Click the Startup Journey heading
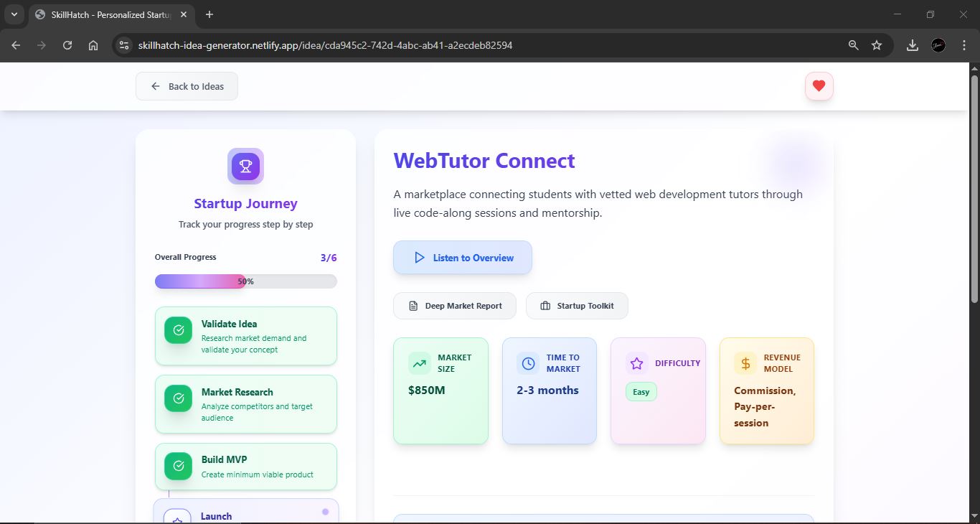980x524 pixels. point(245,203)
